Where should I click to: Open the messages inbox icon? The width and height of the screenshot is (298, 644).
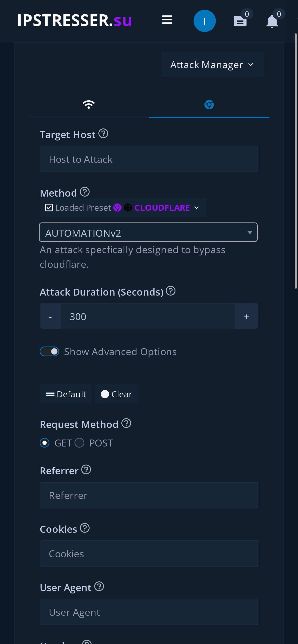[x=240, y=22]
